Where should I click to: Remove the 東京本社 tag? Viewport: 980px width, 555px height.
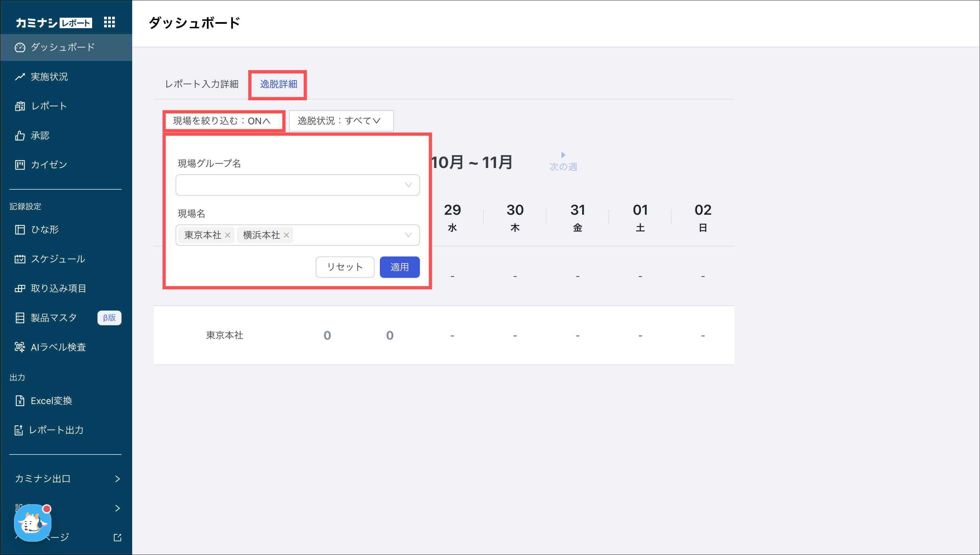tap(227, 235)
